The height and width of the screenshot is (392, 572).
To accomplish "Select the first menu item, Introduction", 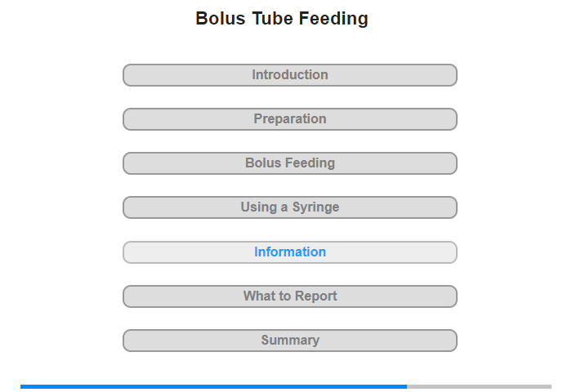I will pos(289,75).
